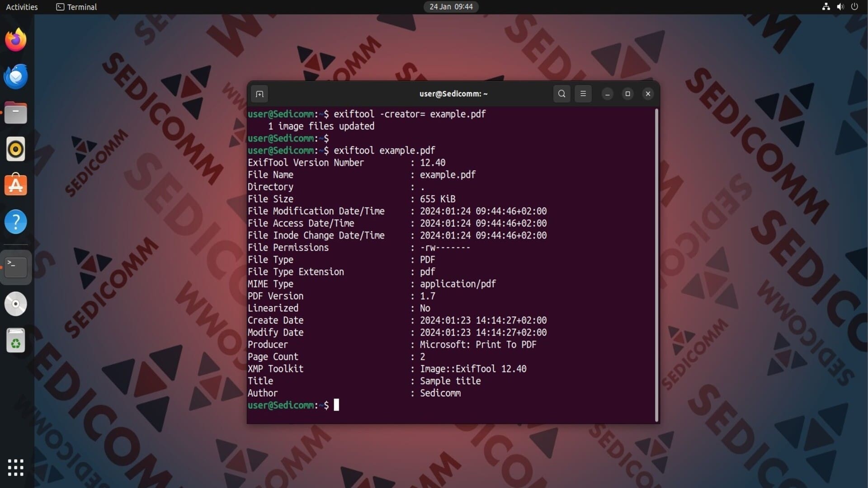Open the Terminal app menu in top bar

pos(76,7)
